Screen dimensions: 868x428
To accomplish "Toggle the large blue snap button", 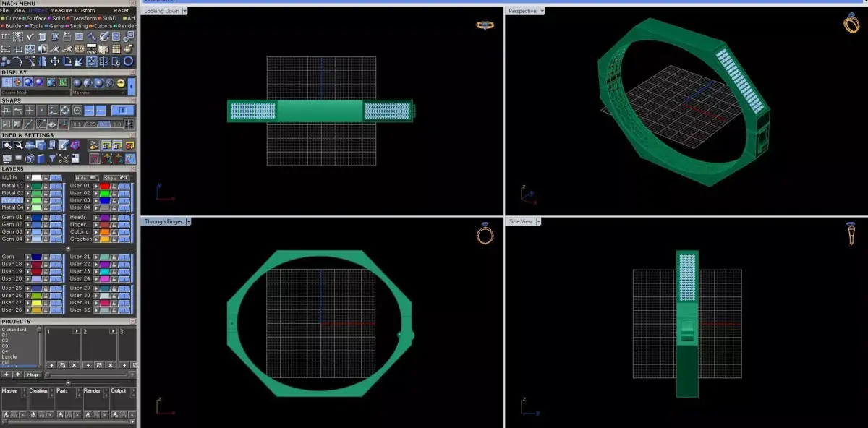I will point(123,110).
